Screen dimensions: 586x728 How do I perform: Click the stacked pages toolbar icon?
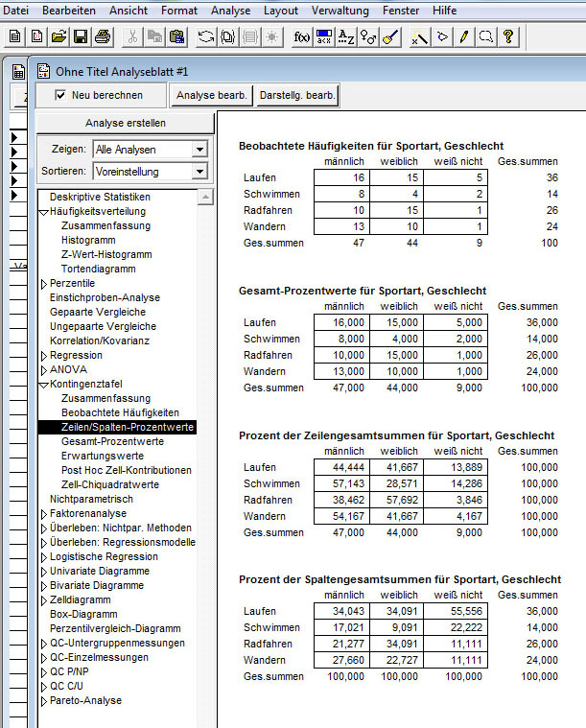coord(228,36)
